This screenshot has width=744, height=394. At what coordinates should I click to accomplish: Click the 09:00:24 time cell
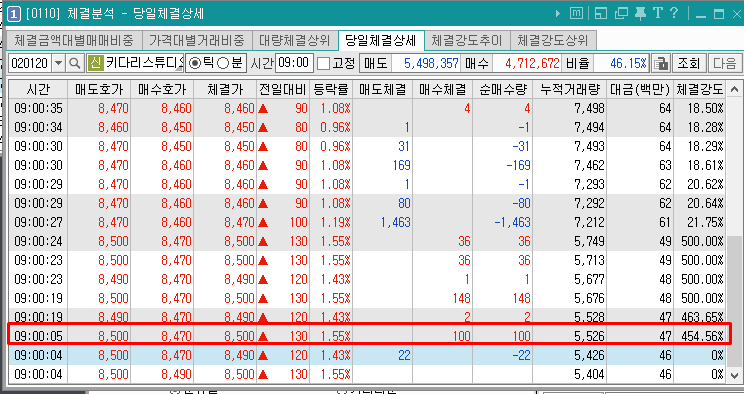pos(38,241)
